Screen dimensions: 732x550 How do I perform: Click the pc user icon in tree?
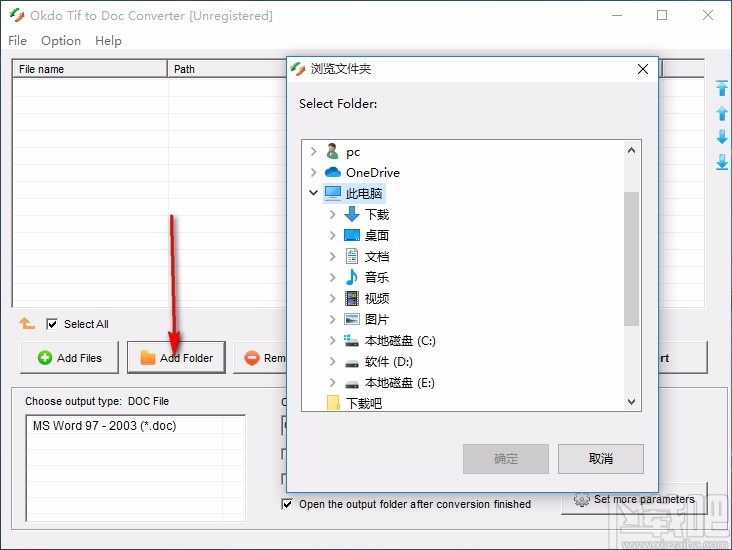click(x=332, y=151)
